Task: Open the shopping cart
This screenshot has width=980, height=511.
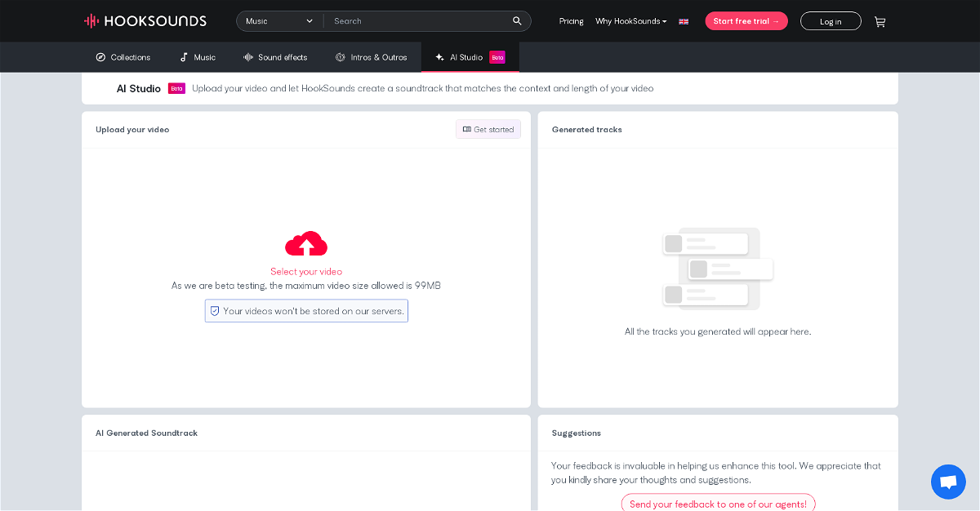Action: [880, 22]
